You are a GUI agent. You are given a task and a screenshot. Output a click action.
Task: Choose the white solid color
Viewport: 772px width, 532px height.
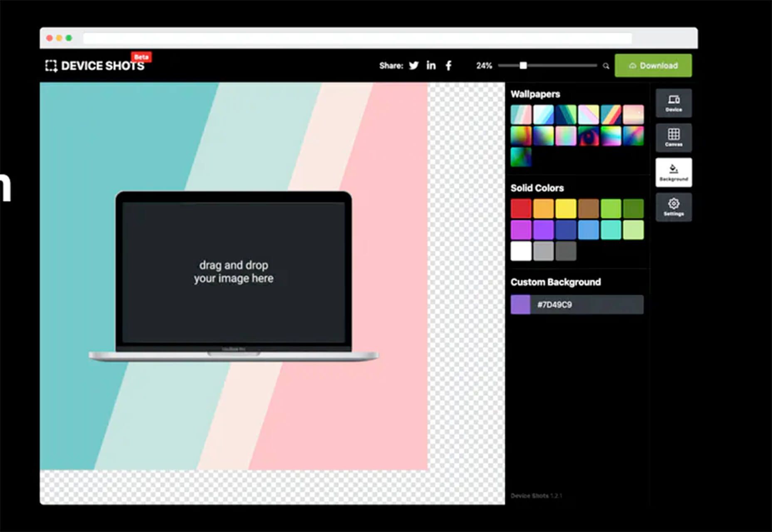point(521,251)
